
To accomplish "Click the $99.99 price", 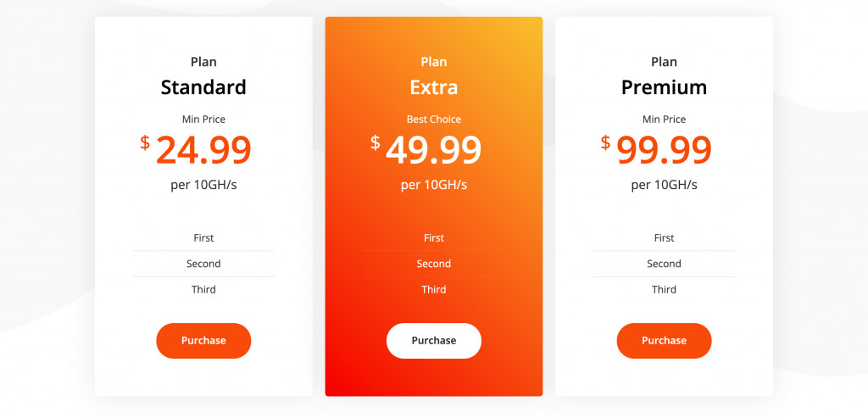I will click(x=657, y=150).
